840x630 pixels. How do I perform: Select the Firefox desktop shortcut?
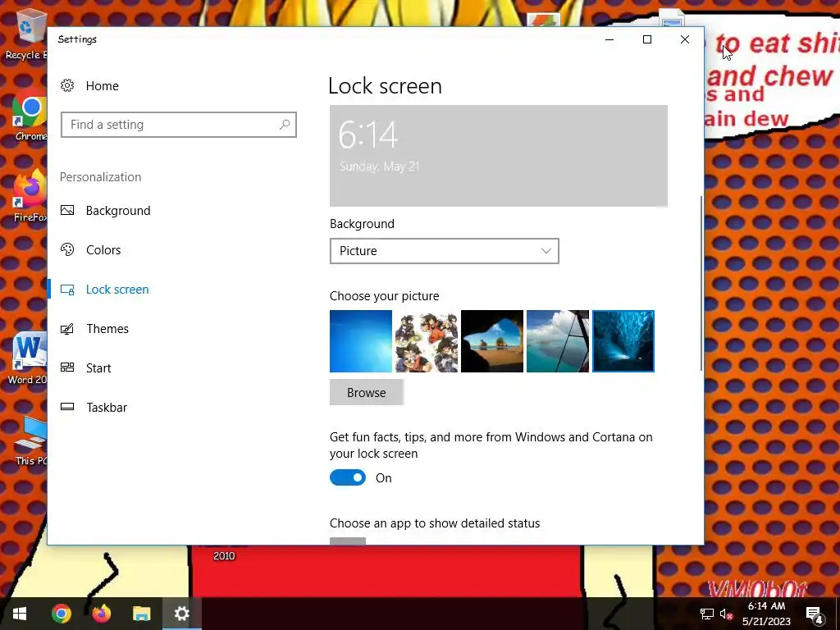(x=30, y=196)
